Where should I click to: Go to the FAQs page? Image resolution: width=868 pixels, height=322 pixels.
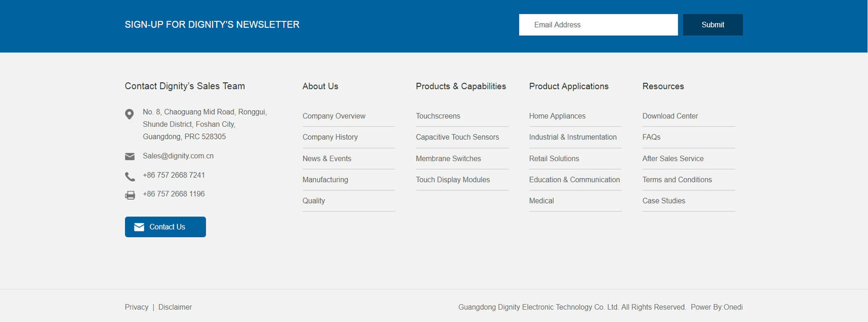coord(651,137)
